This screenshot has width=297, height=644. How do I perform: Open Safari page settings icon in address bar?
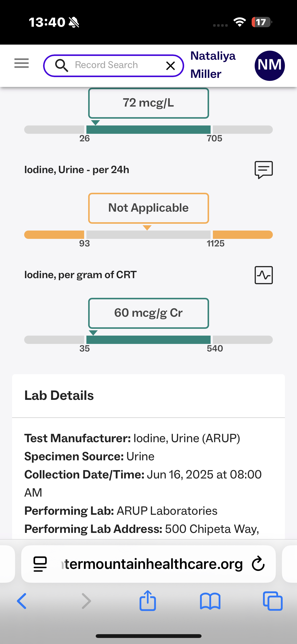point(40,564)
